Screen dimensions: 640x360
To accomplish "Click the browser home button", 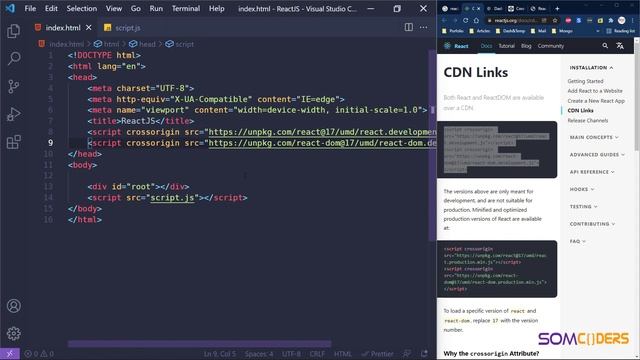I will 476,20.
